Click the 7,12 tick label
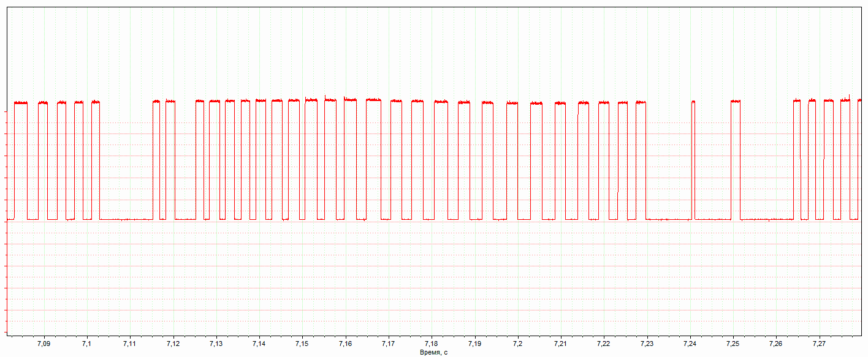The height and width of the screenshot is (357, 868). [x=173, y=345]
